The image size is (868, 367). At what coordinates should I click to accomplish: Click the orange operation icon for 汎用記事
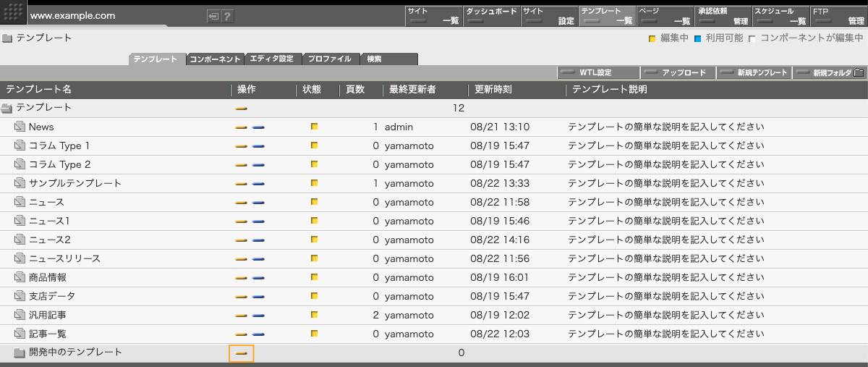point(242,316)
